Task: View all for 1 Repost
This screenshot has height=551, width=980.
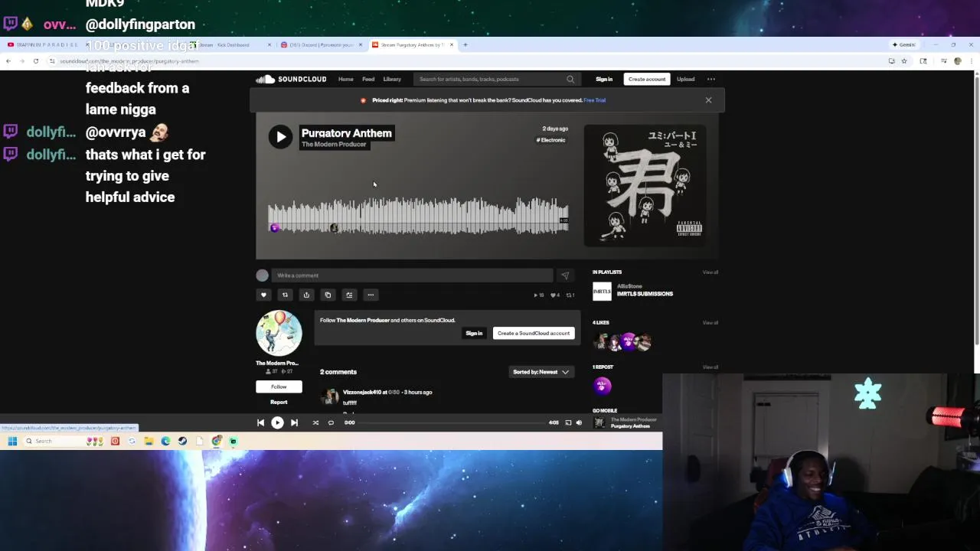Action: [x=710, y=367]
